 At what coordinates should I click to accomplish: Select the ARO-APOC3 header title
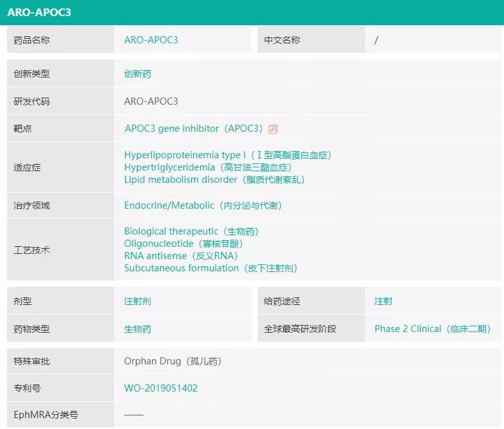(39, 12)
